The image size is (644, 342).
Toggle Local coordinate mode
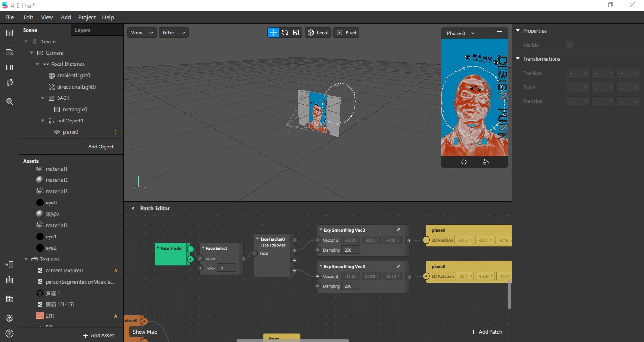pyautogui.click(x=318, y=33)
